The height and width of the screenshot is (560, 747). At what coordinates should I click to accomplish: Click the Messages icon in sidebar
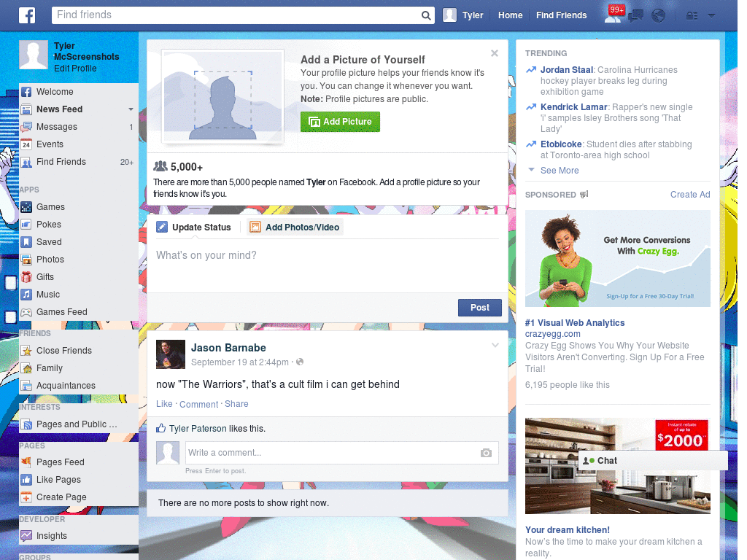[27, 127]
